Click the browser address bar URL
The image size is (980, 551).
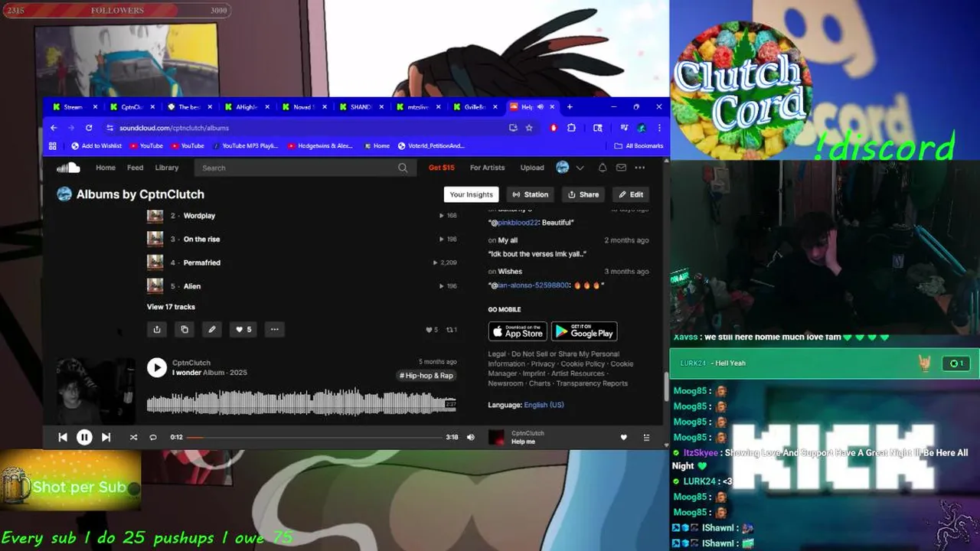tap(174, 128)
